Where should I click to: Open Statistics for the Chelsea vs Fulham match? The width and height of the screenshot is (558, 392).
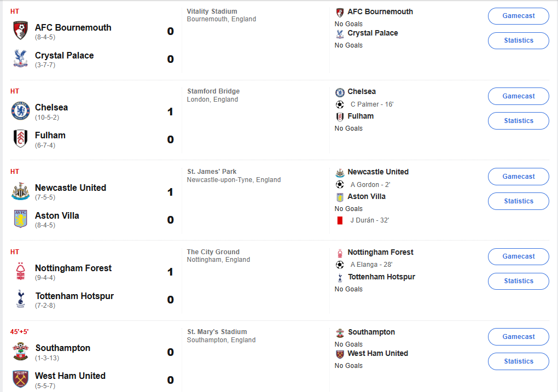tap(518, 121)
